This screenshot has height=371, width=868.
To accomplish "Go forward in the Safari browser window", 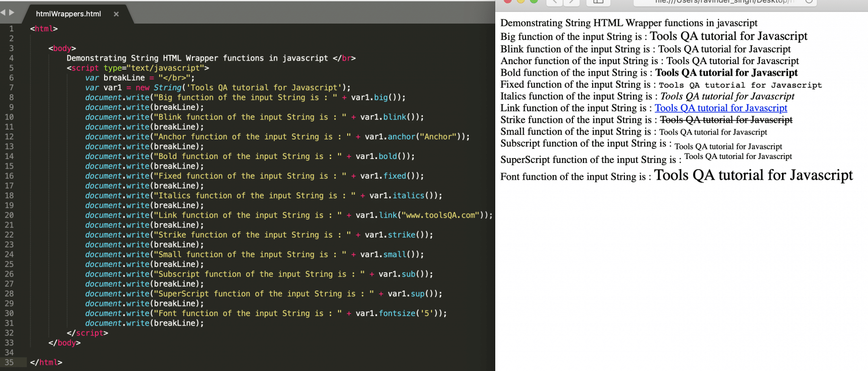I will tap(571, 2).
